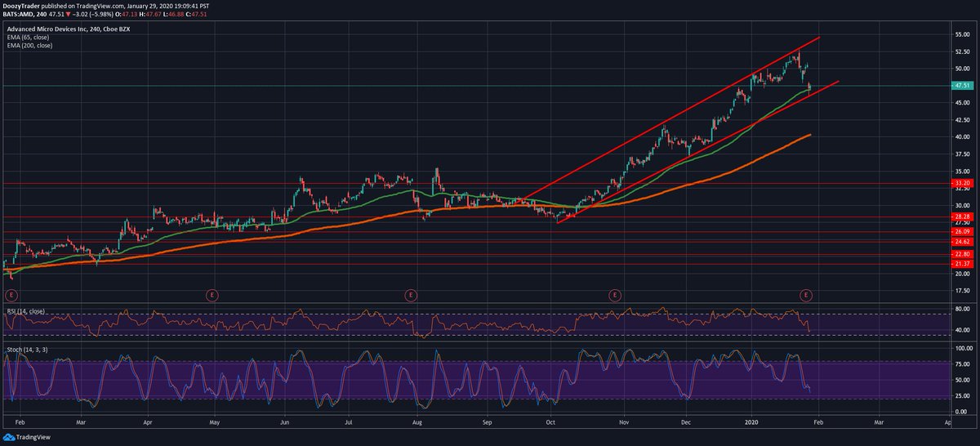Click the DoozyTrader author name
This screenshot has height=446, width=980.
point(22,4)
